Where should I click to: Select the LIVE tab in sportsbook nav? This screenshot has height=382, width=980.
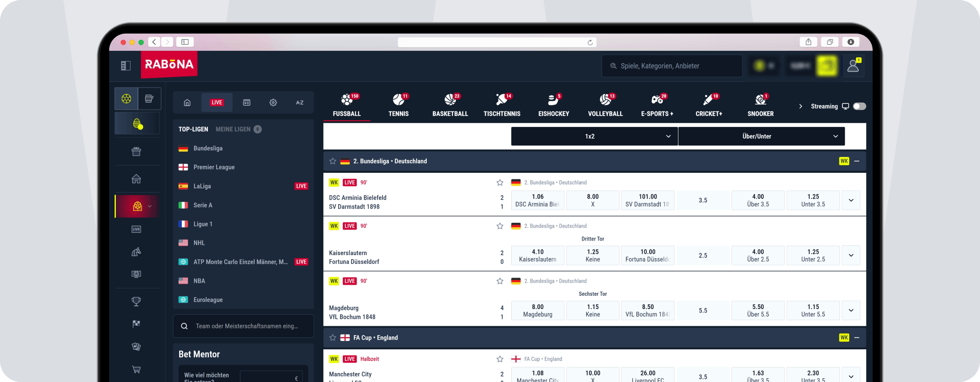(217, 103)
